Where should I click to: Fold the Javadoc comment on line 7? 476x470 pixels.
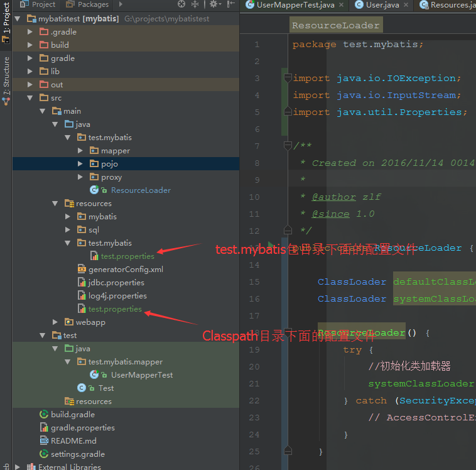click(288, 146)
